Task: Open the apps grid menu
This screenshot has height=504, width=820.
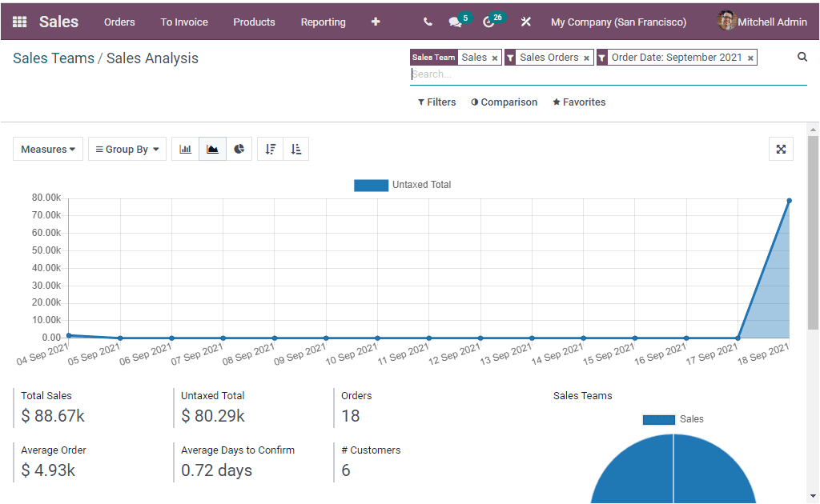Action: coord(19,22)
